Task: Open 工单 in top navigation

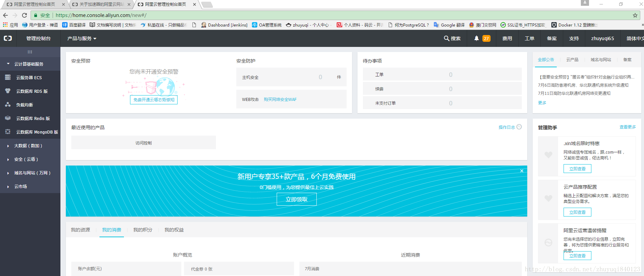Action: coord(530,38)
